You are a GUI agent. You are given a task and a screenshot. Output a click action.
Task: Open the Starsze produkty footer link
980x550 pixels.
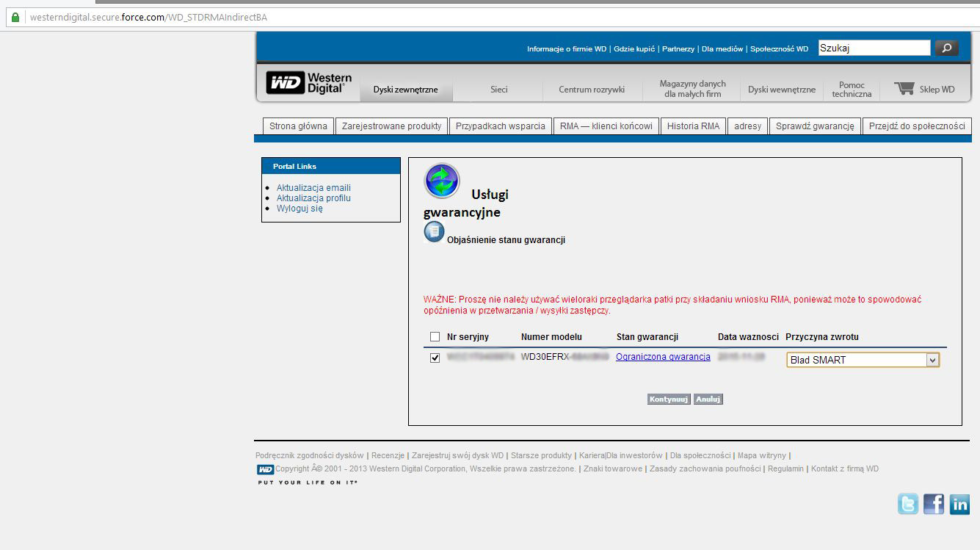pyautogui.click(x=541, y=456)
